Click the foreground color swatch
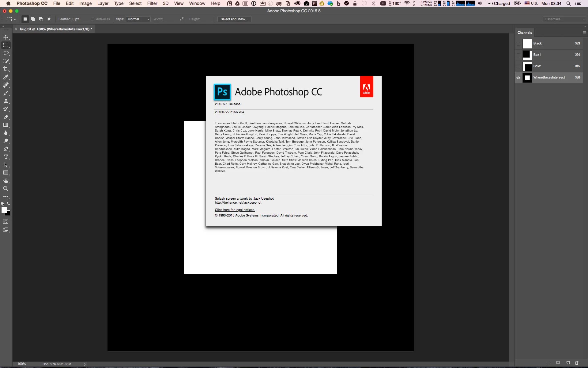This screenshot has height=368, width=588. pyautogui.click(x=4, y=210)
